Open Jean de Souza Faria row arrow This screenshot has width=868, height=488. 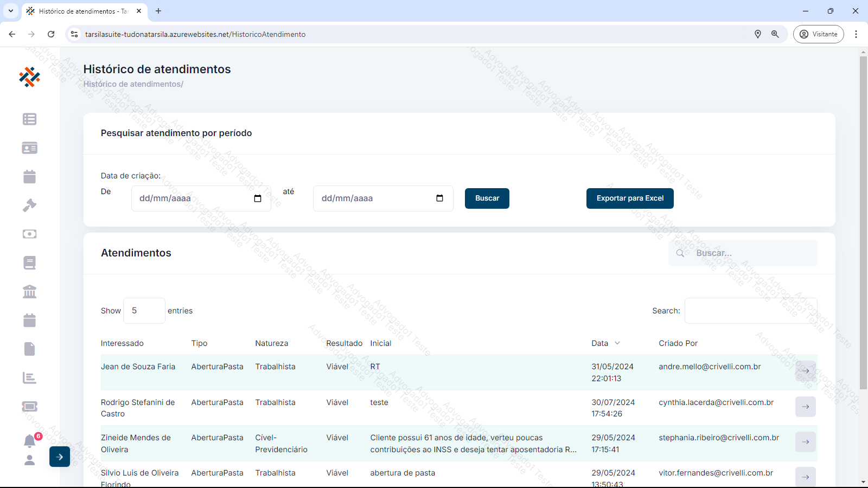tap(805, 371)
